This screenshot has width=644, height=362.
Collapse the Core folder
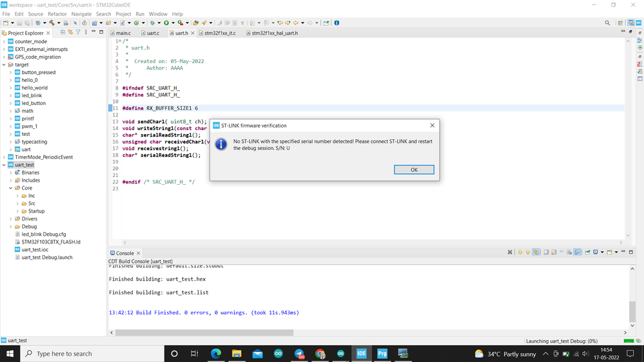coord(11,188)
